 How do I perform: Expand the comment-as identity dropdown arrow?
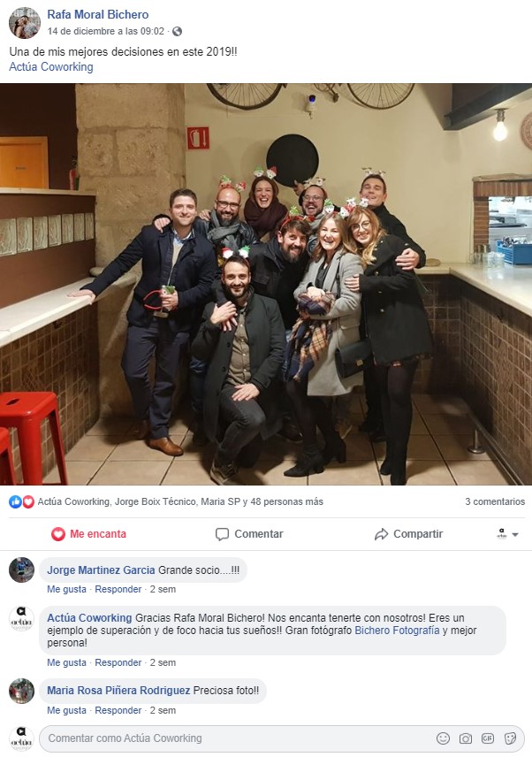point(515,534)
